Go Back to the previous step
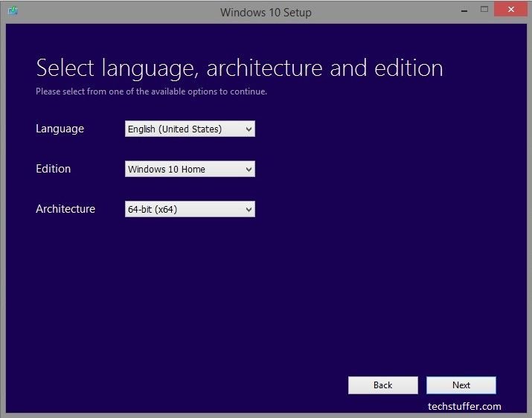 pyautogui.click(x=383, y=385)
